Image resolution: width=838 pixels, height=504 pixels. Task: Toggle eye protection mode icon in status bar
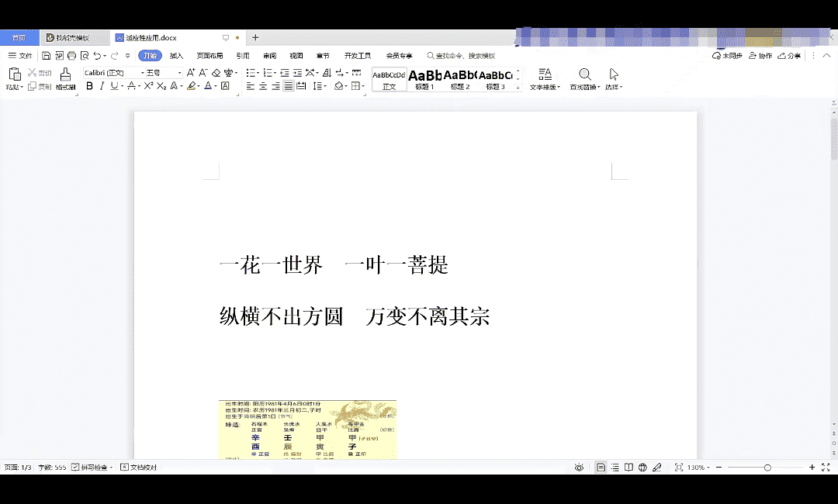coord(579,468)
